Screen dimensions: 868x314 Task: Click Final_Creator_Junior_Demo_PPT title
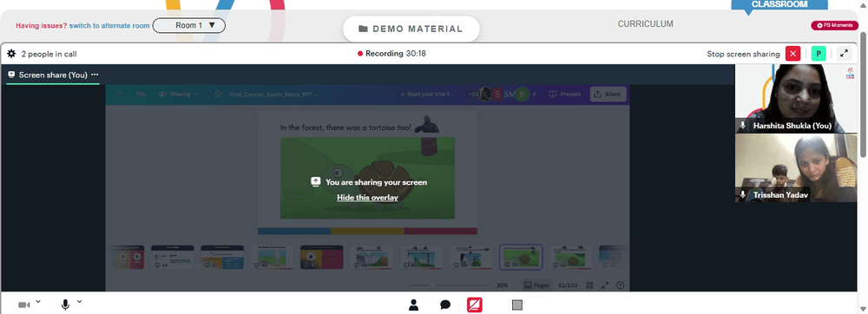[273, 95]
